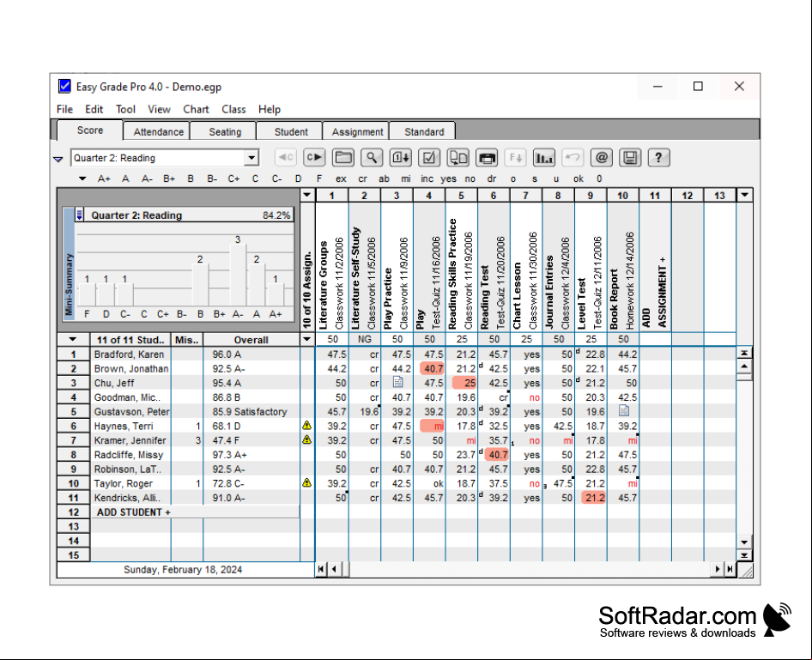Click the warning icon in Kramer, Jennifer's row
Image resolution: width=812 pixels, height=660 pixels.
click(x=307, y=439)
